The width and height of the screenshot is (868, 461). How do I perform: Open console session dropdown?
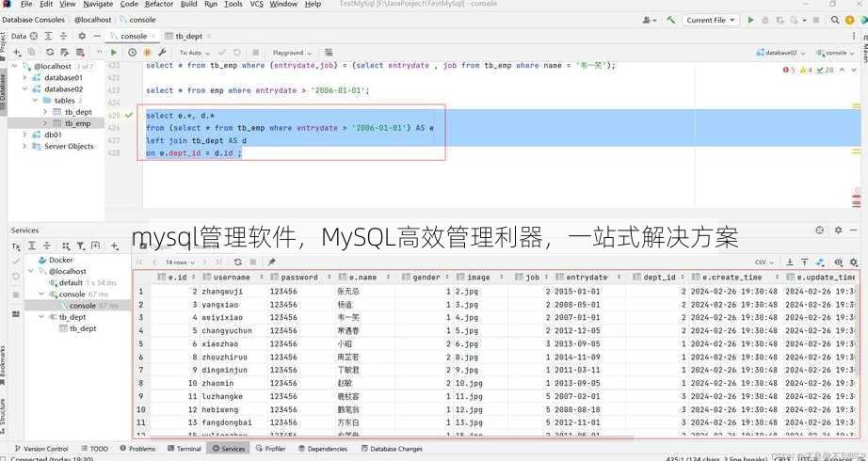[x=836, y=53]
